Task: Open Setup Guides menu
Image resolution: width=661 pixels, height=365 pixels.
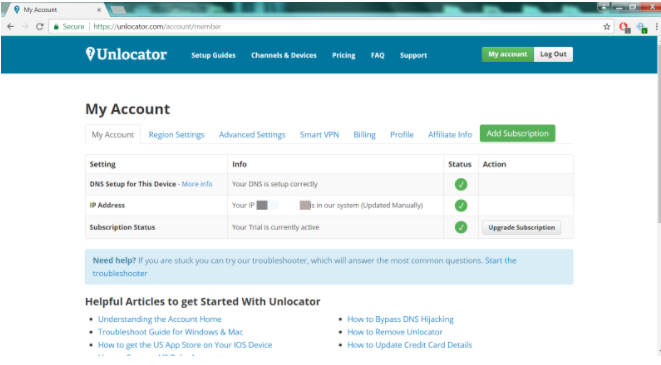Action: pos(213,55)
